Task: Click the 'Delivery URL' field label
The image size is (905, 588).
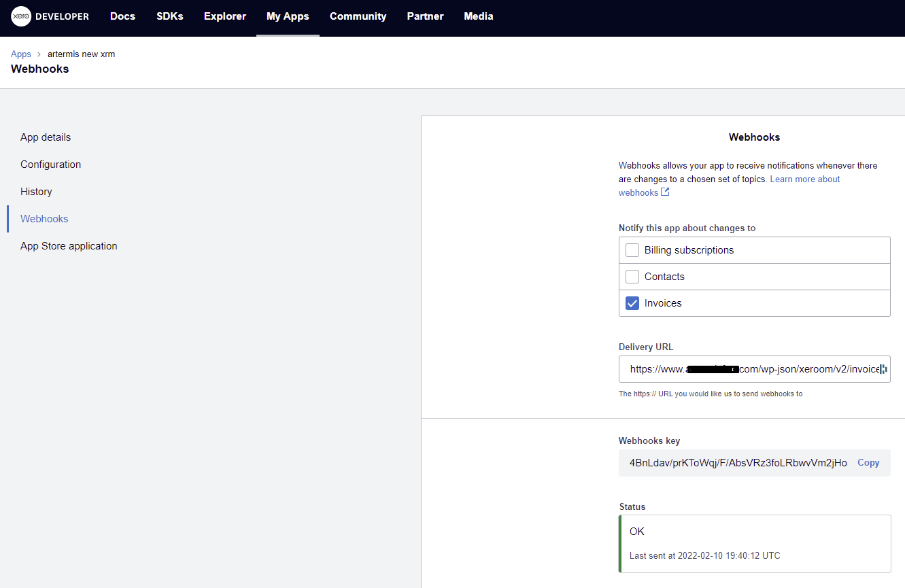Action: [x=646, y=347]
